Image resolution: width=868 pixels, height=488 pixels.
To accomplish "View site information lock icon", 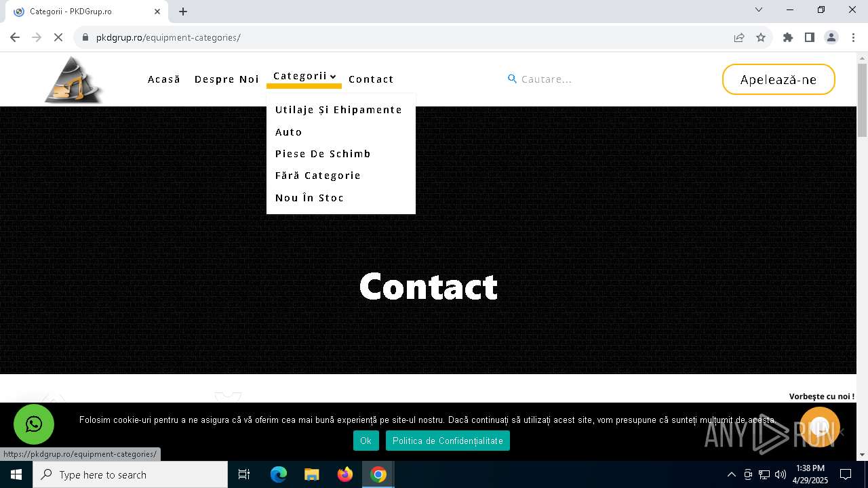I will (x=85, y=37).
